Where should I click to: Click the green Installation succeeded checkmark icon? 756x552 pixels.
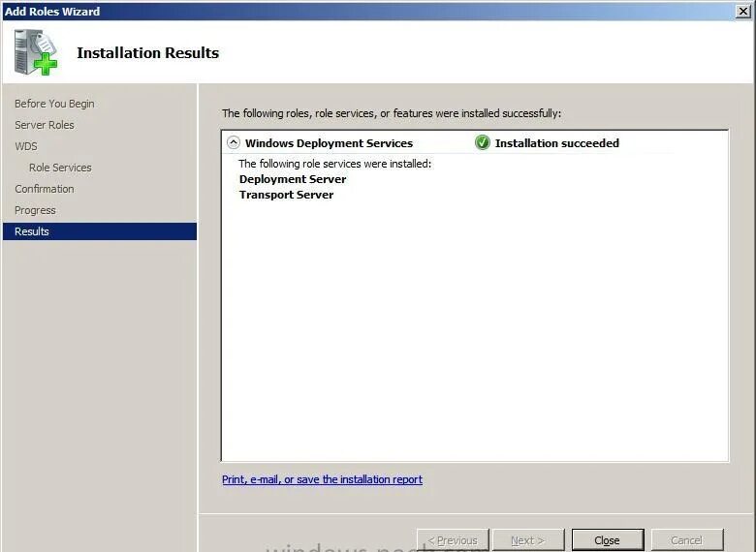482,142
